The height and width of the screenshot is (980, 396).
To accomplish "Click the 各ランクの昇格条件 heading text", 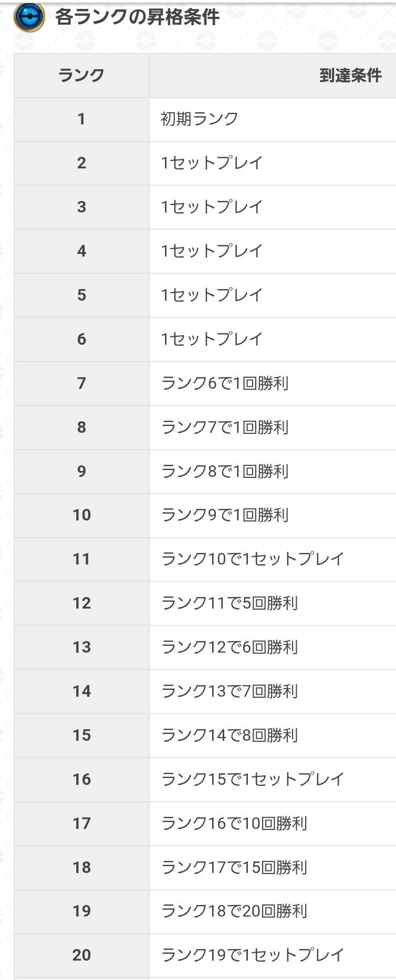I will pyautogui.click(x=137, y=17).
